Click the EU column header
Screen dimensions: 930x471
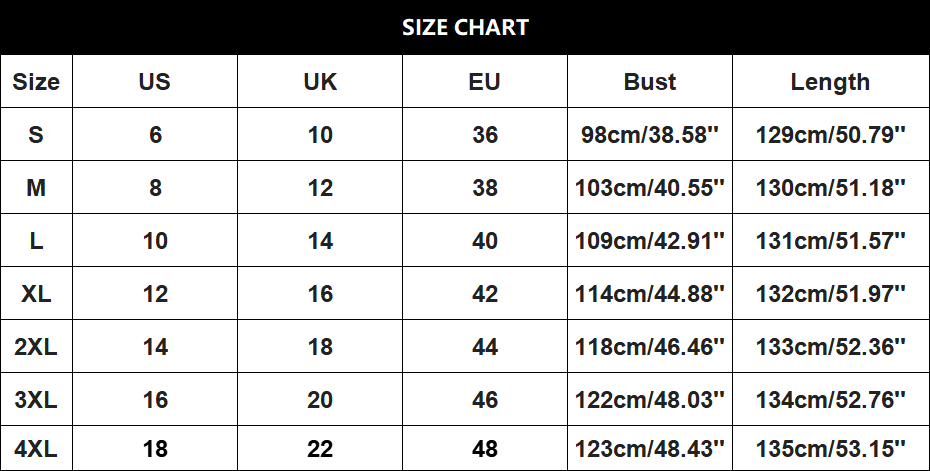point(485,82)
